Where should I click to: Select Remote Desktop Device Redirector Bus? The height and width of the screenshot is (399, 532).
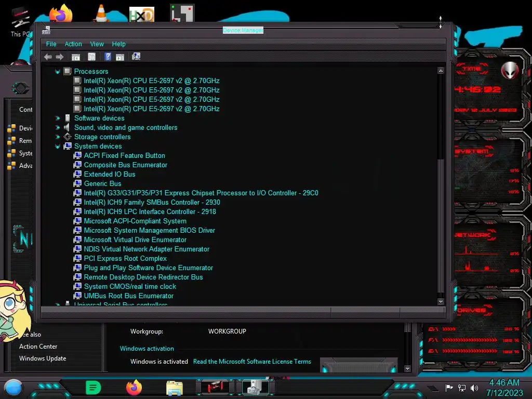pos(143,277)
